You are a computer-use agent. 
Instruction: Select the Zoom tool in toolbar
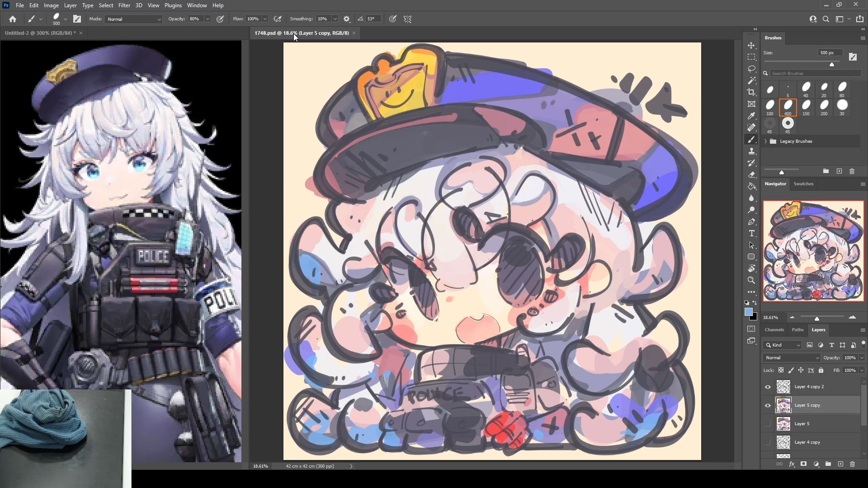tap(751, 280)
